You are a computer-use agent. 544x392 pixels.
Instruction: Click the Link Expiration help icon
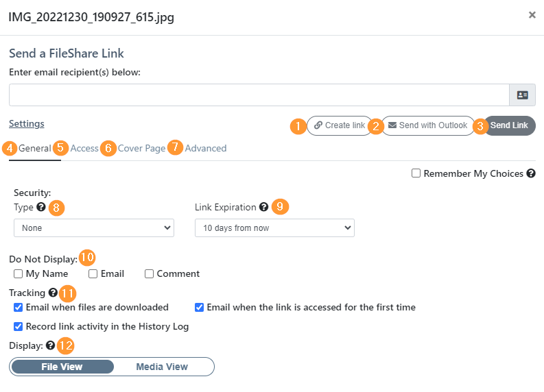[x=263, y=207]
